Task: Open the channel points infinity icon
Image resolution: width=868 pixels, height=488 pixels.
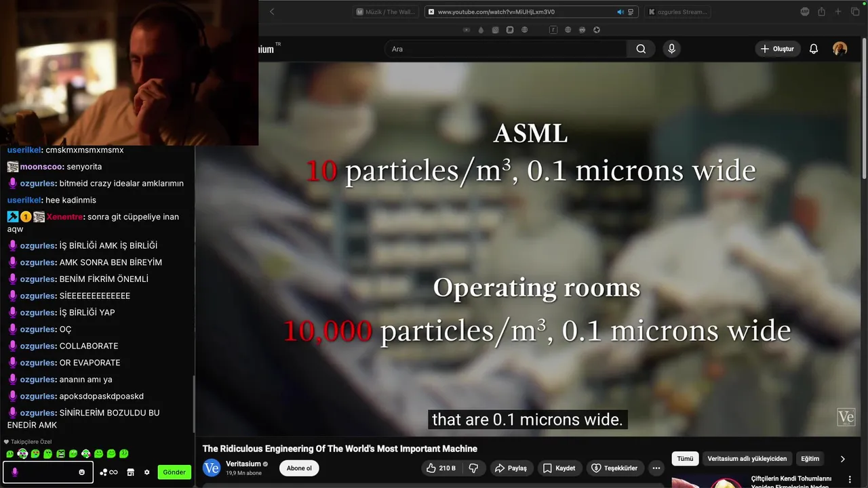Action: [x=113, y=472]
